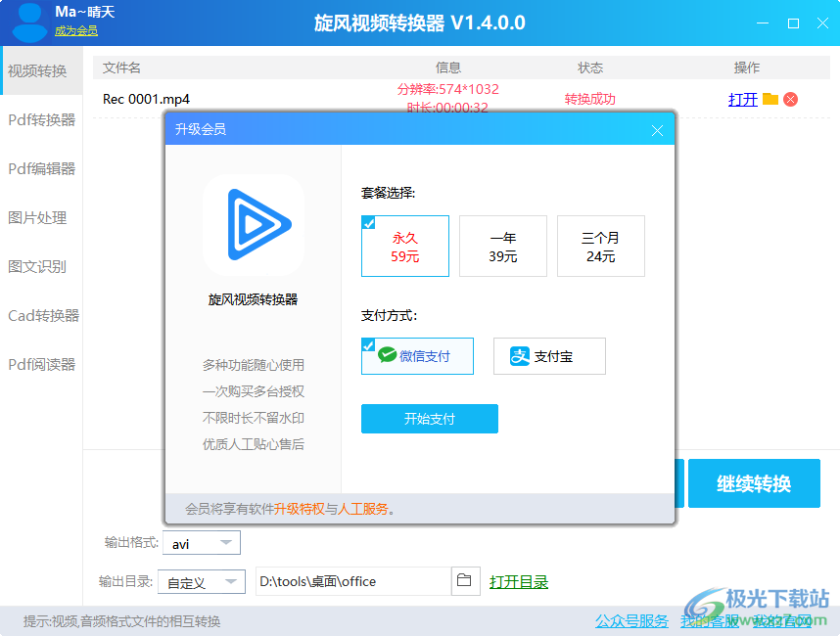Viewport: 840px width, 636px height.
Task: Open the Pdf转换器 tool
Action: [41, 119]
